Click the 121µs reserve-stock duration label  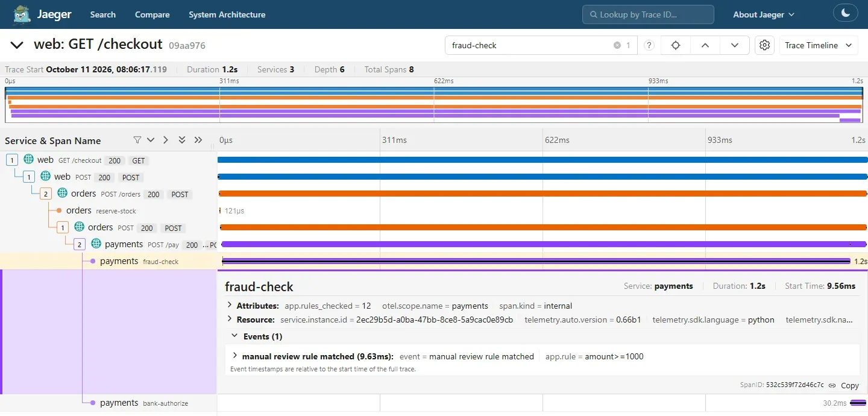(234, 211)
